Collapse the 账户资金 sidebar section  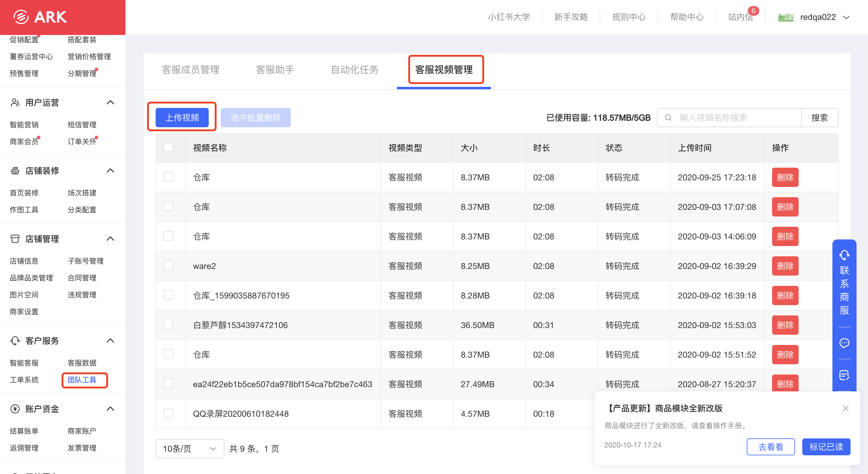click(110, 409)
